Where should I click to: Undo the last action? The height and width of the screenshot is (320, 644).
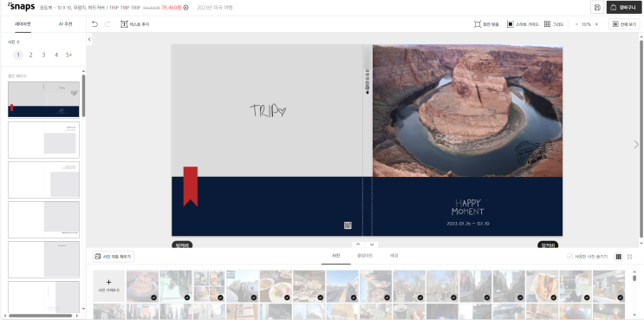click(x=94, y=24)
